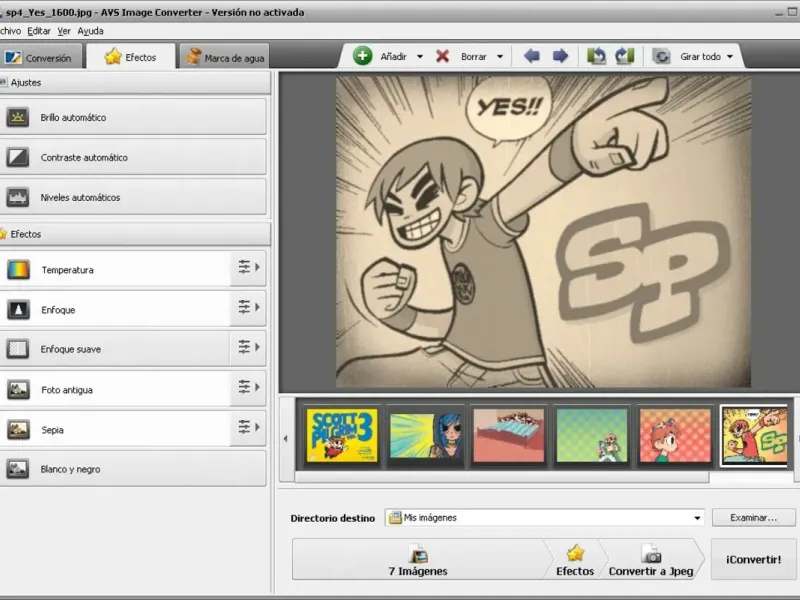Apply the Blanco y negro effect
The height and width of the screenshot is (600, 800).
point(133,468)
